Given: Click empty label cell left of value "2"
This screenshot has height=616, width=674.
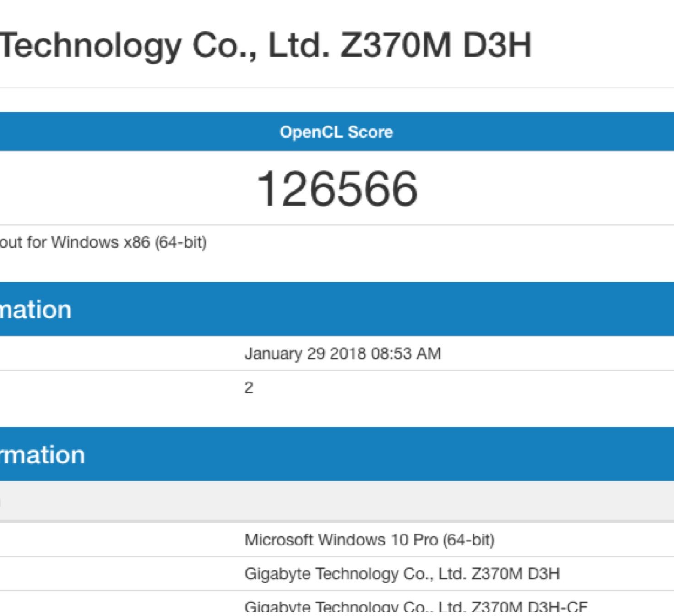Looking at the screenshot, I should click(119, 388).
